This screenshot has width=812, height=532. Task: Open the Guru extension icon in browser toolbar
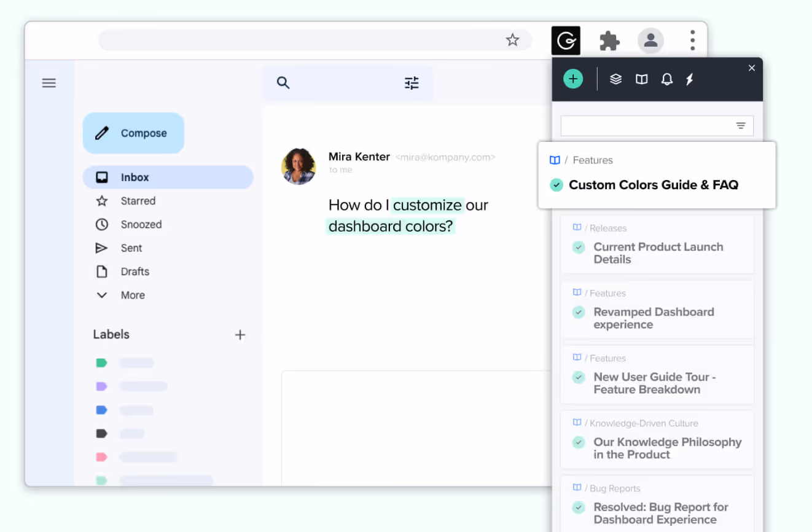coord(564,40)
